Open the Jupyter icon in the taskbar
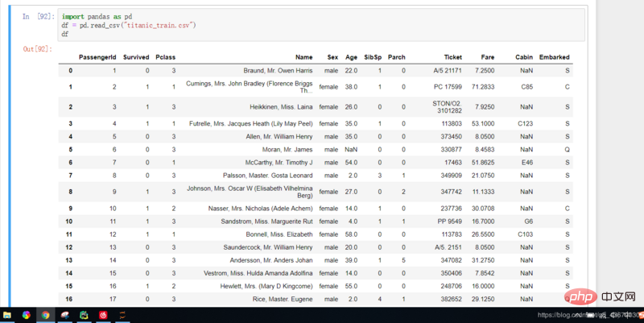This screenshot has width=644, height=323. pyautogui.click(x=122, y=315)
